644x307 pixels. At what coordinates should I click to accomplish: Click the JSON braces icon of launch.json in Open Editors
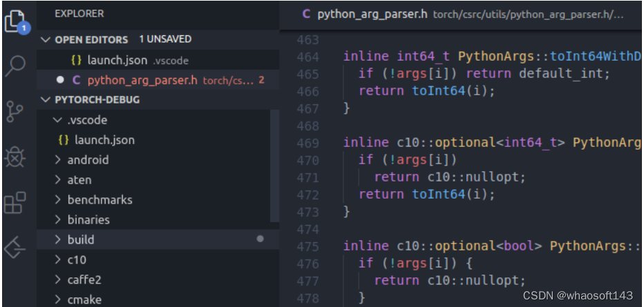coord(77,60)
